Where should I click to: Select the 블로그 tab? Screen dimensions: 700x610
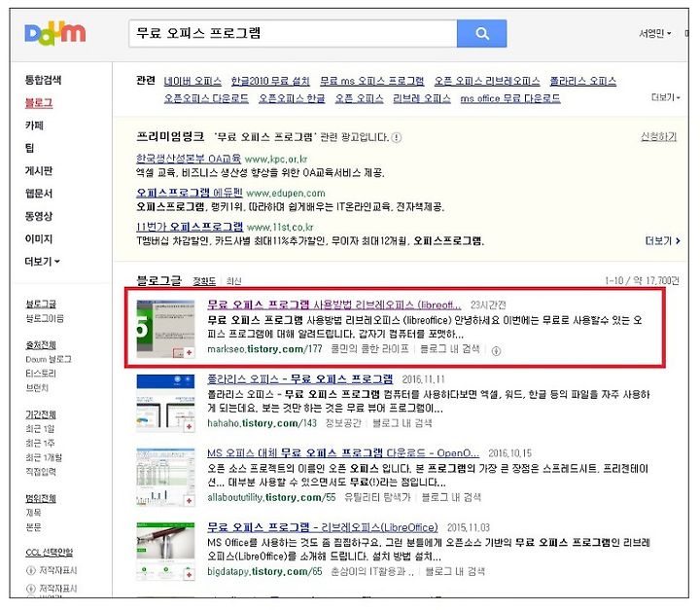click(x=38, y=103)
